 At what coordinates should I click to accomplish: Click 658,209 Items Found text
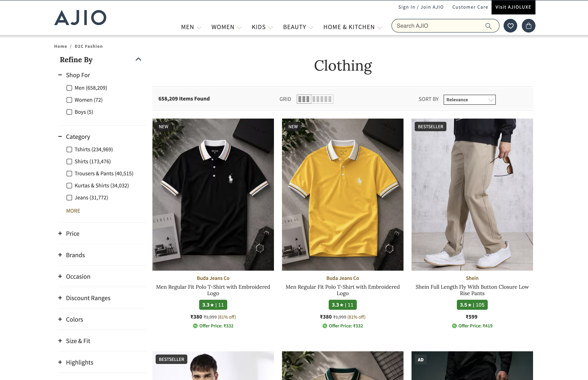pyautogui.click(x=184, y=99)
